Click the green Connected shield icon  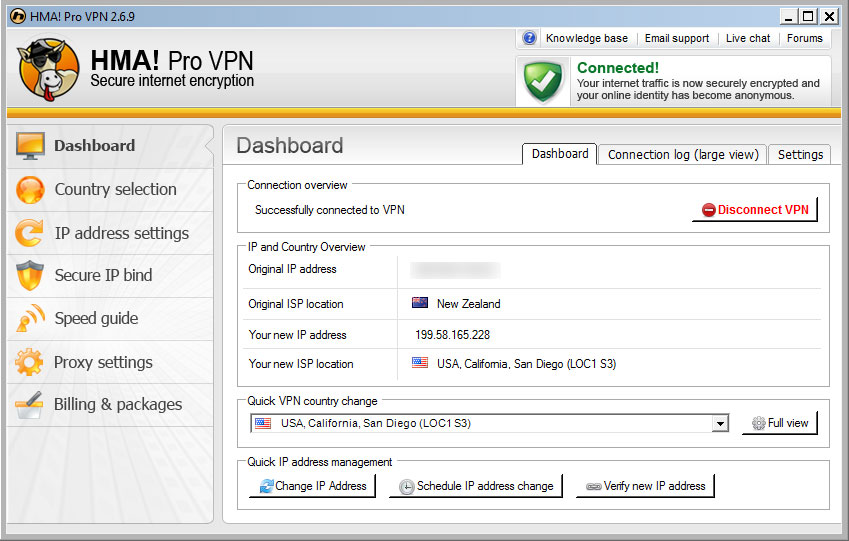tap(543, 82)
